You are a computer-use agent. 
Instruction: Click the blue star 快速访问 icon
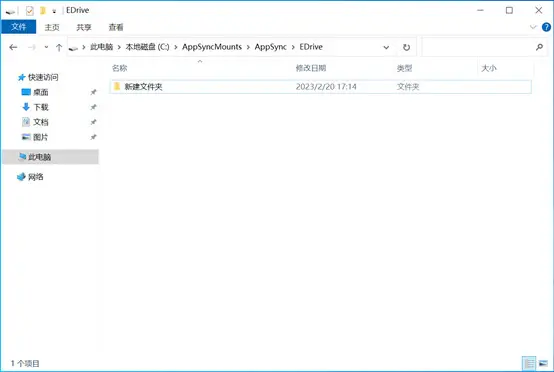tap(22, 77)
